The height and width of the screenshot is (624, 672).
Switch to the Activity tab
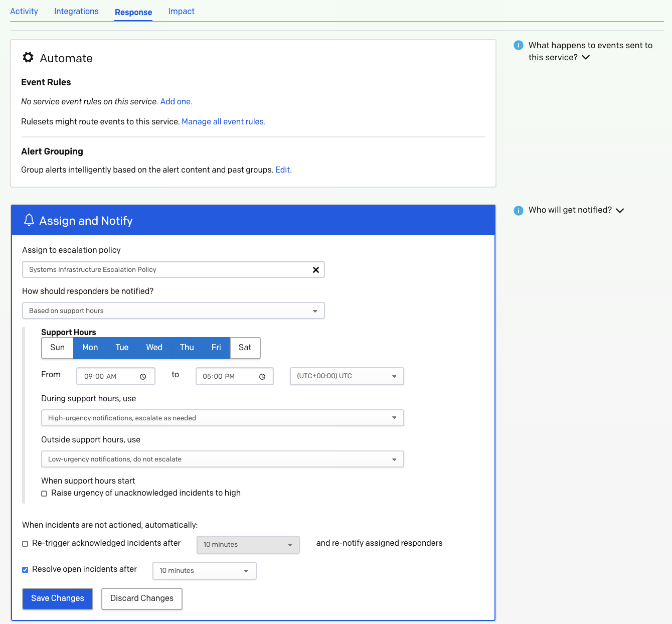tap(24, 11)
